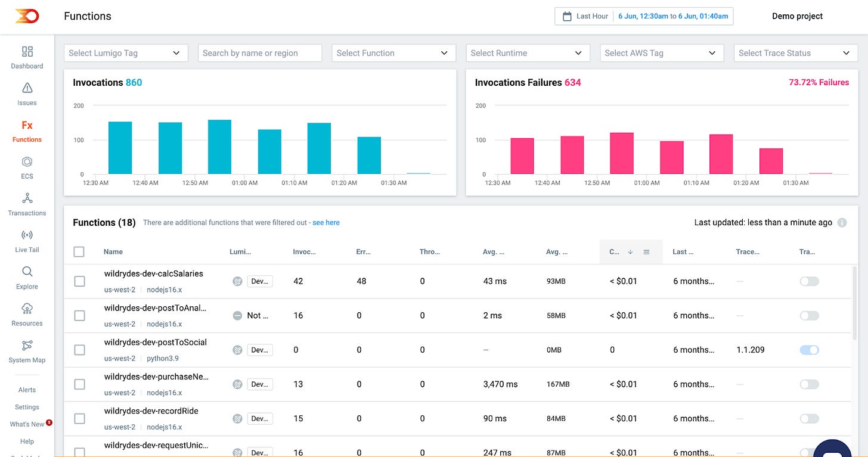This screenshot has height=457, width=868.
Task: Click the 1:20 AM invocations bar
Action: (x=369, y=156)
